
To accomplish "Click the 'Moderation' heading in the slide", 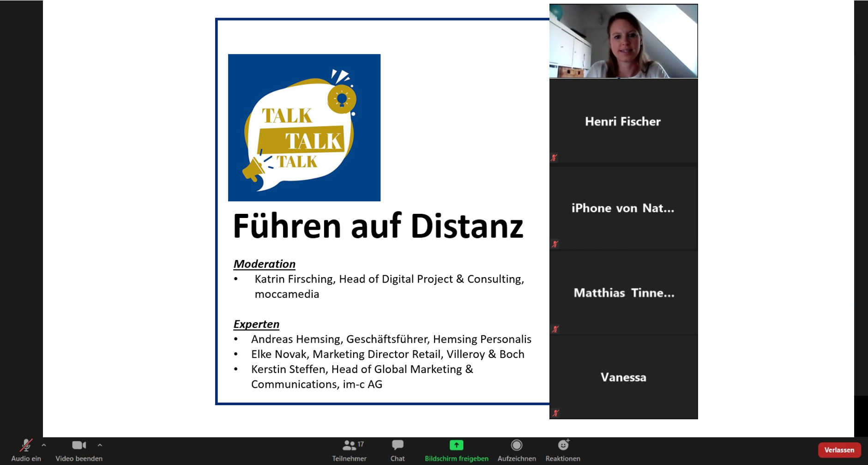I will 265,264.
